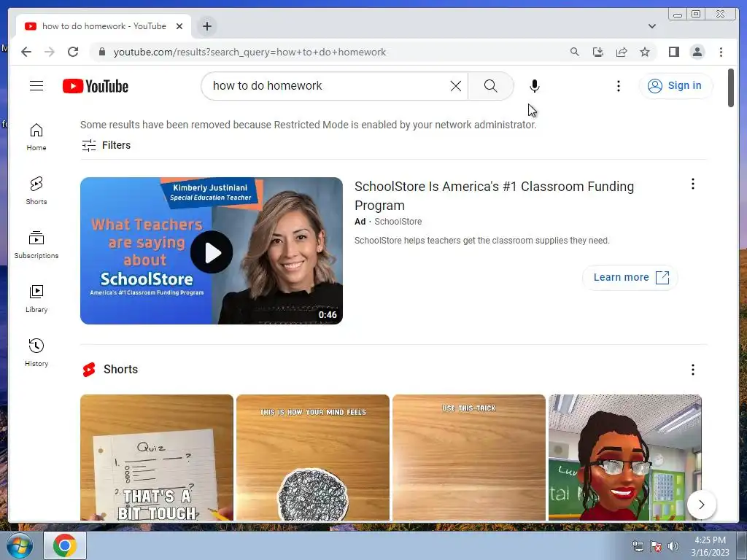
Task: Close the YouTube tab
Action: click(x=179, y=26)
